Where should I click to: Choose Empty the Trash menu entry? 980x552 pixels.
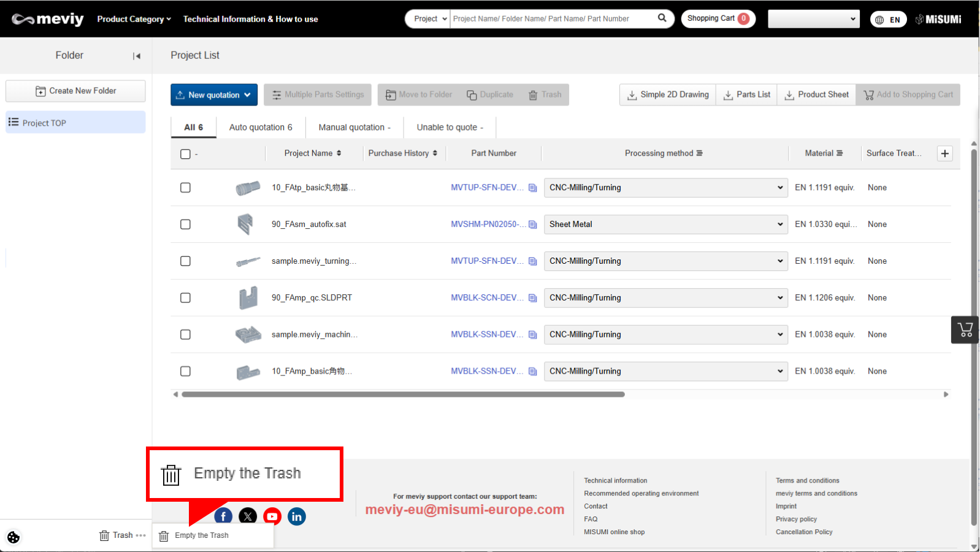202,535
